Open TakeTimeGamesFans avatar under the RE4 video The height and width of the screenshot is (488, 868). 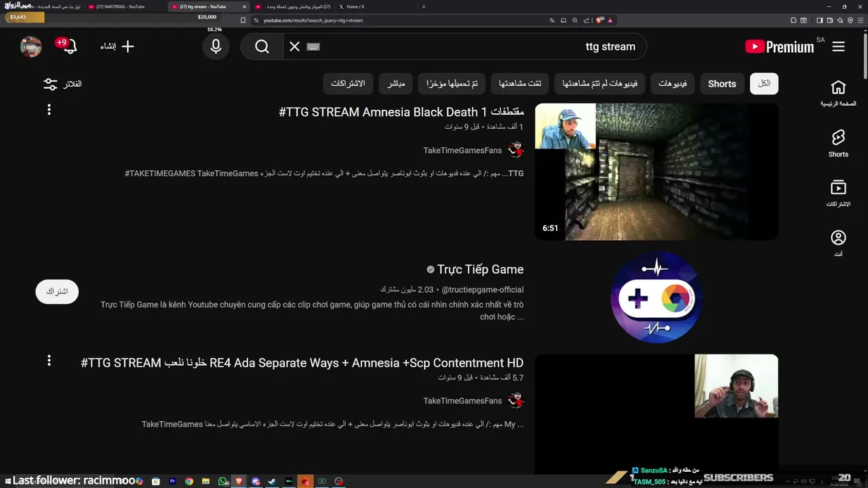coord(516,401)
